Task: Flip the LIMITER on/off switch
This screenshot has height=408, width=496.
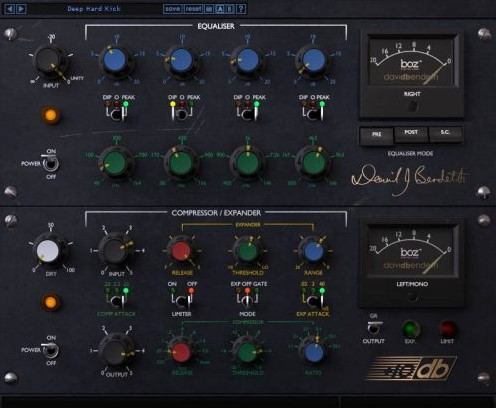Action: [x=182, y=301]
